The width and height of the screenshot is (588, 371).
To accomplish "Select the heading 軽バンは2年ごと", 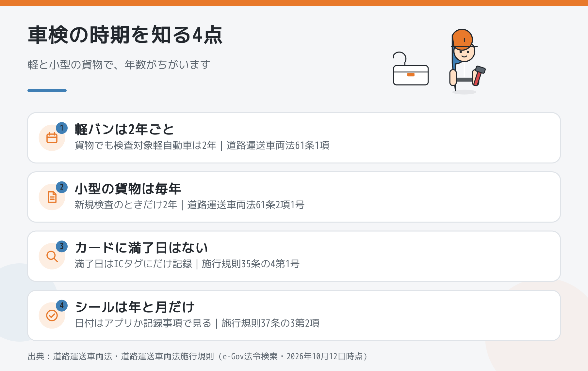I will (x=124, y=130).
